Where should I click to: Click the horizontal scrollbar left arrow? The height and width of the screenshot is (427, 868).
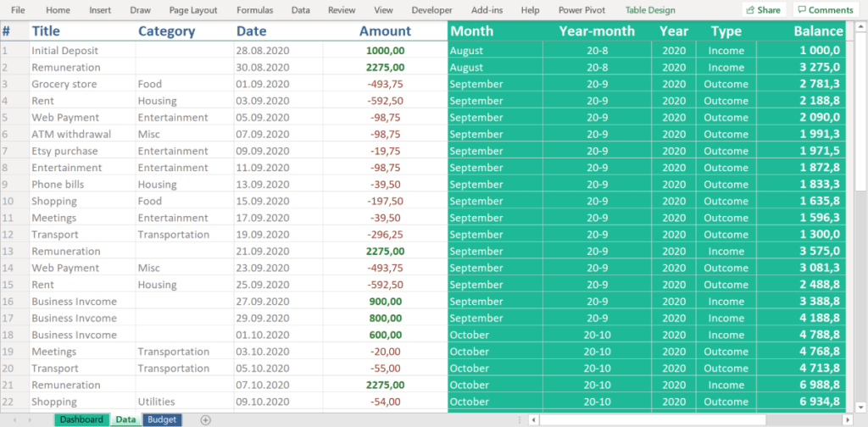coord(534,420)
